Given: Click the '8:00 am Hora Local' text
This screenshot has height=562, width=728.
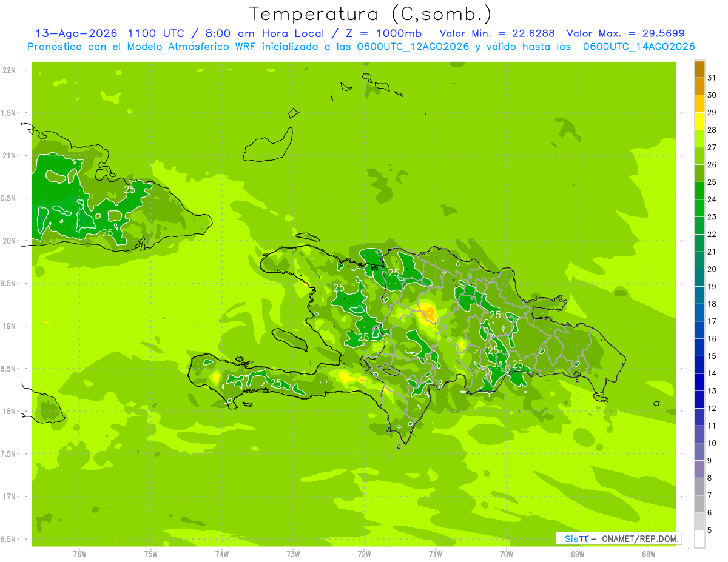Looking at the screenshot, I should [x=265, y=33].
